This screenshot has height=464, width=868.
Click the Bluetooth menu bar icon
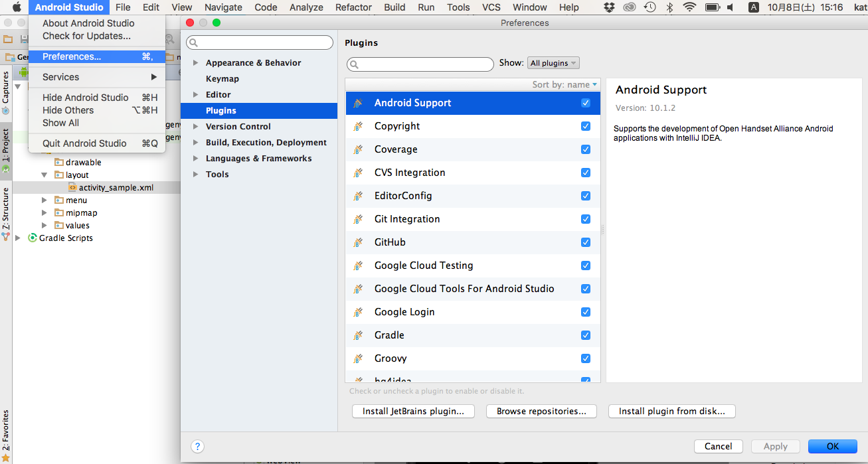(670, 7)
